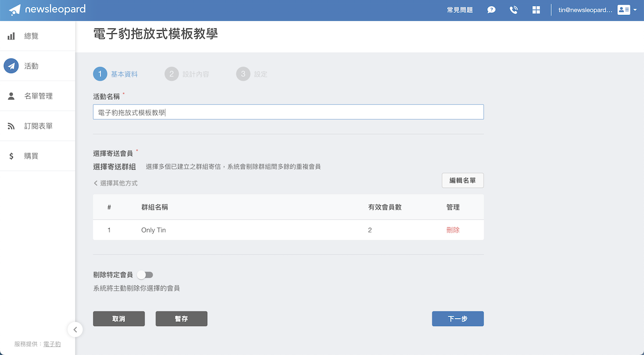Screen dimensions: 644x355
Task: Follow the 電子豹 provider link
Action: pyautogui.click(x=52, y=344)
